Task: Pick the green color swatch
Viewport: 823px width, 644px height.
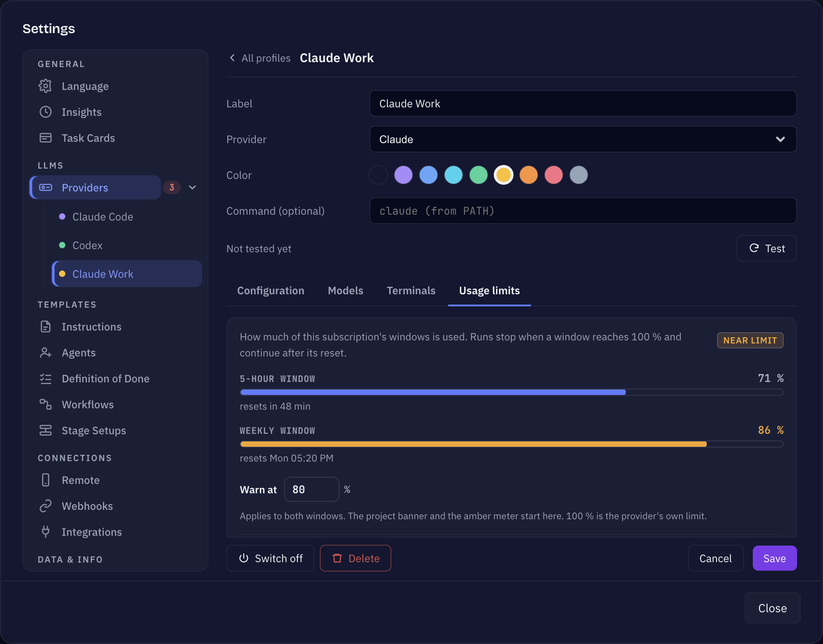Action: (x=478, y=175)
